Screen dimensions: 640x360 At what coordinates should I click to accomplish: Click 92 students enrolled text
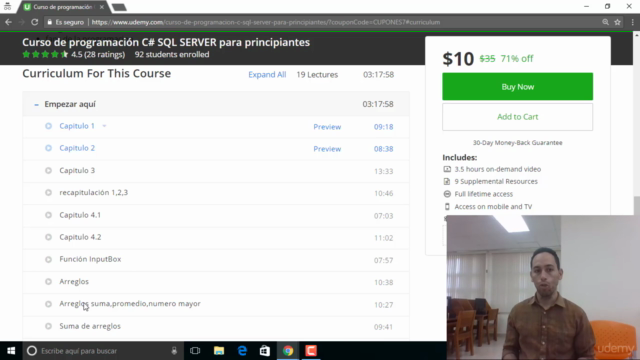tap(172, 54)
